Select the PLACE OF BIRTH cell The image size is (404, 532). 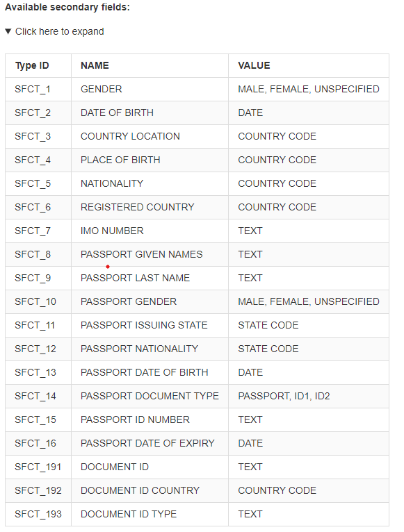pos(150,160)
